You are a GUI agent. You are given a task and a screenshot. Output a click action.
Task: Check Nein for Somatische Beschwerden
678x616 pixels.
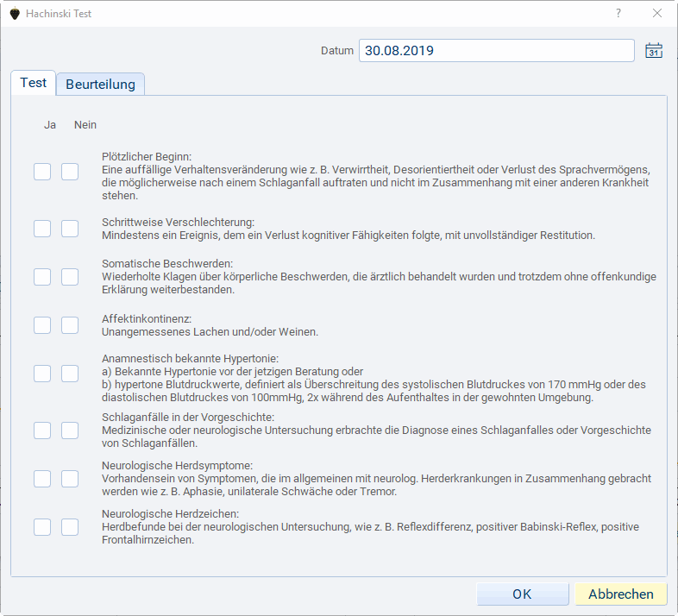click(70, 277)
